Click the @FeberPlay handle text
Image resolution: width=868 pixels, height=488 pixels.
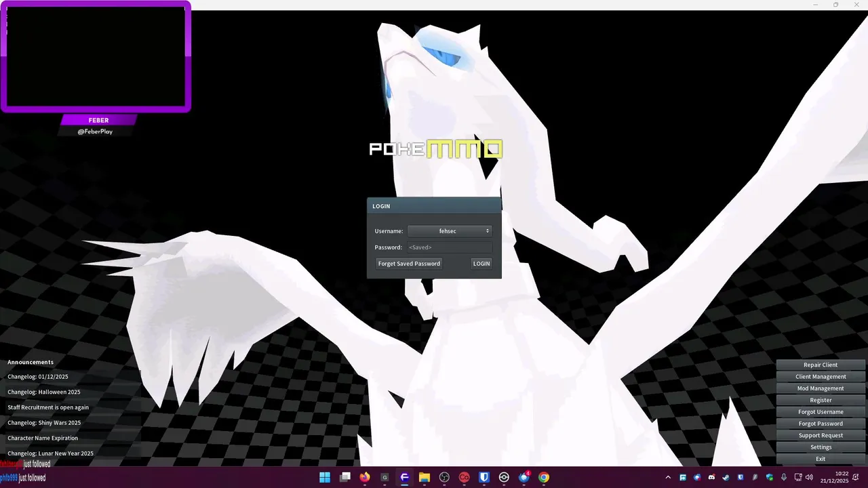(95, 131)
